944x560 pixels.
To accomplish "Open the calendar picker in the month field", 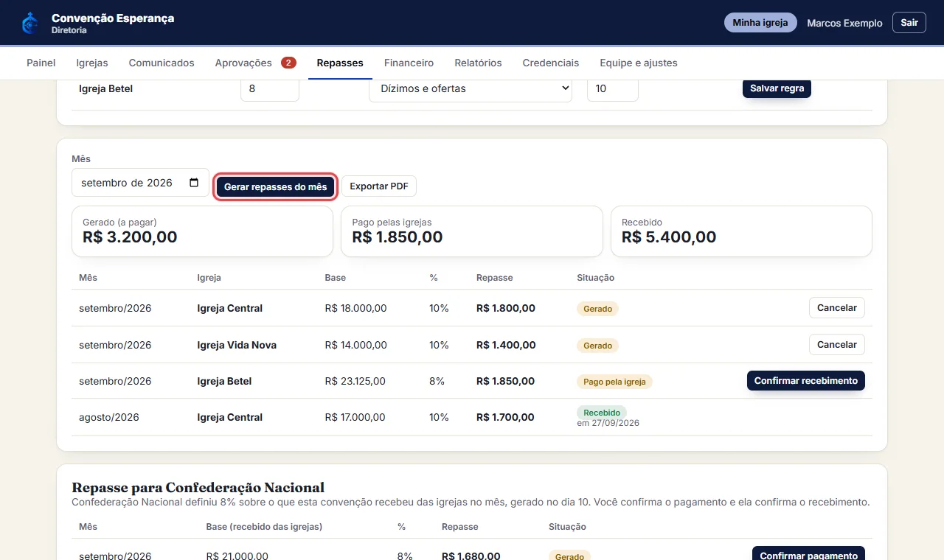I will [194, 183].
